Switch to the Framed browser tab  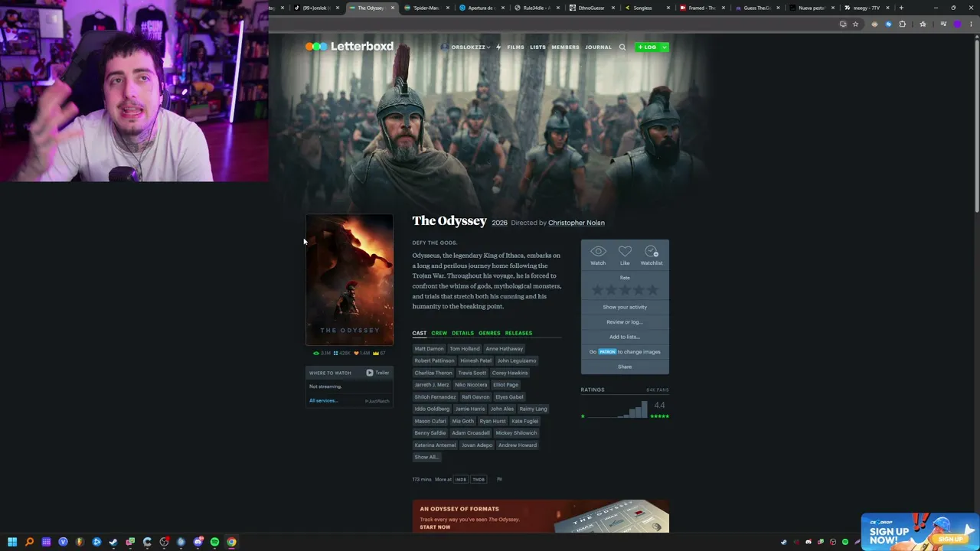704,8
